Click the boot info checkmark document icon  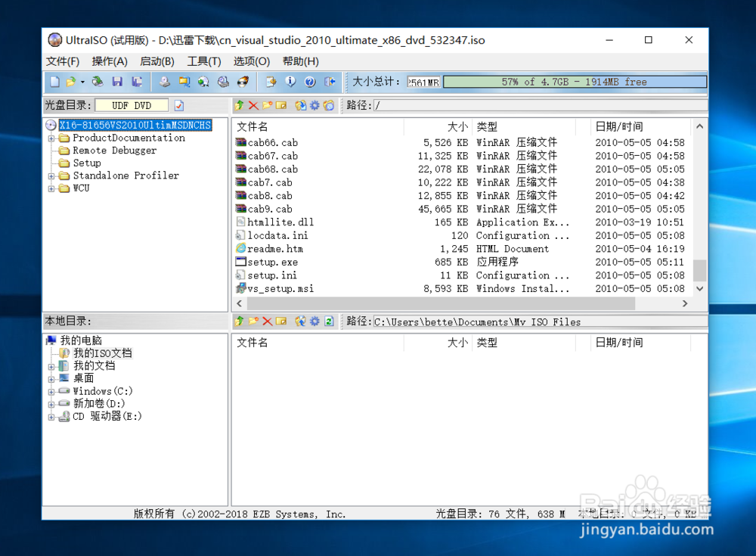[179, 105]
